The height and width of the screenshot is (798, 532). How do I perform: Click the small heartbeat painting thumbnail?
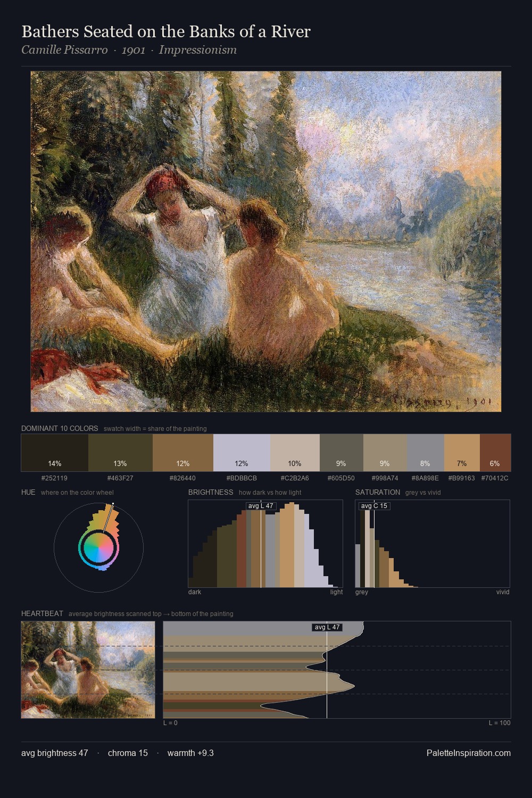coord(88,670)
